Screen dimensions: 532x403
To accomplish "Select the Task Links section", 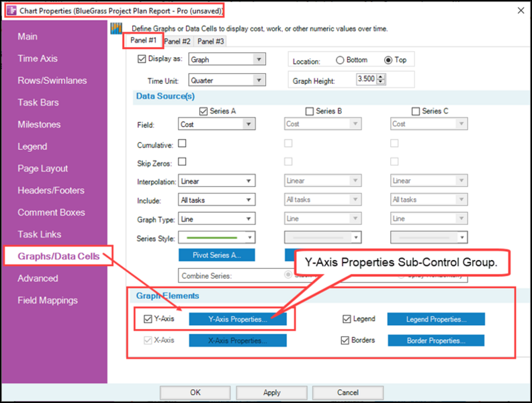I will point(40,234).
